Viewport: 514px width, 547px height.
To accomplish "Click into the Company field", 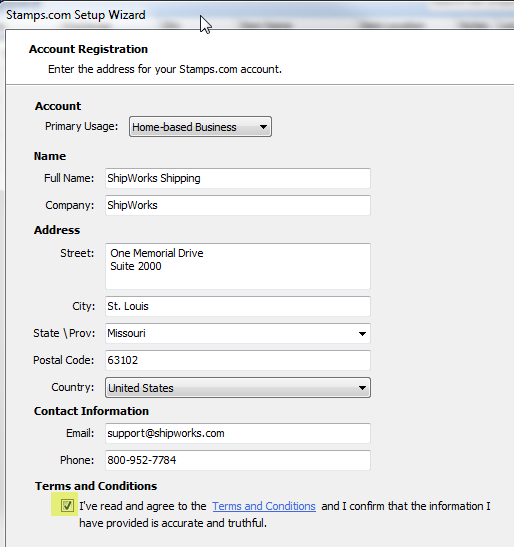I will [x=238, y=205].
